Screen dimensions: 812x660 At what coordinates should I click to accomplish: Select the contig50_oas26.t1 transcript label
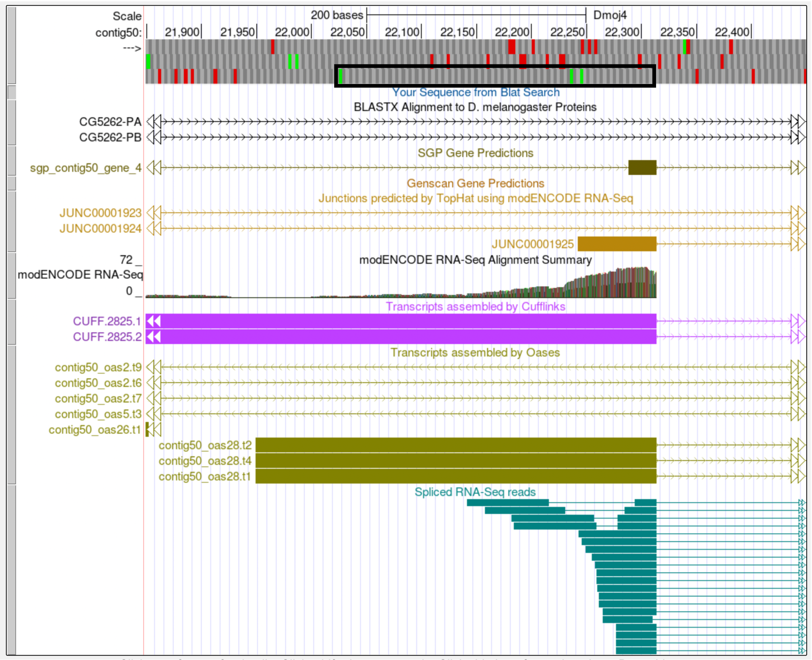click(94, 430)
